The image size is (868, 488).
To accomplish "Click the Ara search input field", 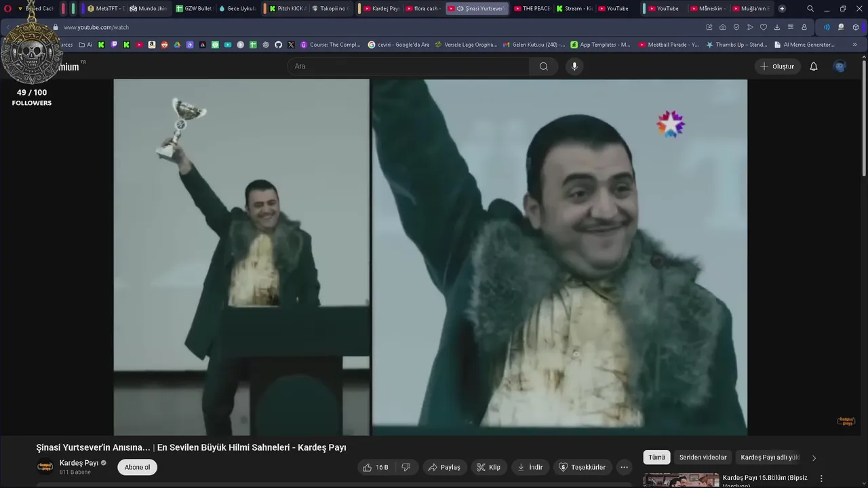I will [x=408, y=66].
